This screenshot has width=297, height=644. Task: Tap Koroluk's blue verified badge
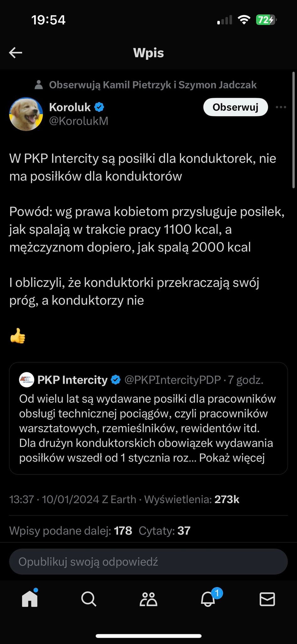coord(99,107)
